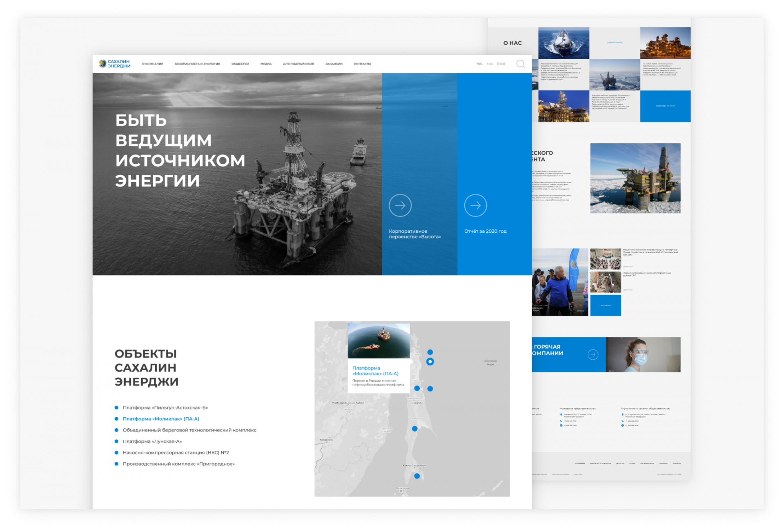This screenshot has width=784, height=532.
Task: Select Платформа «Лунская-А» in list
Action: point(152,441)
